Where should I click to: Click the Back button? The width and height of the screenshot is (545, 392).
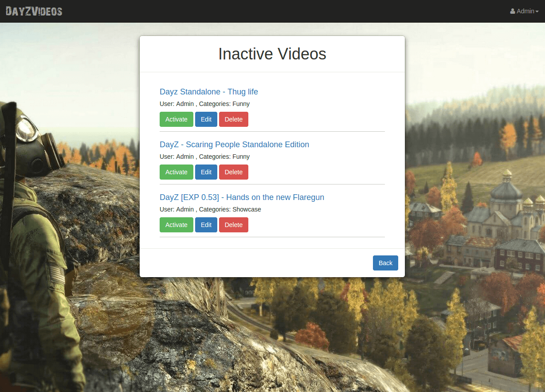click(x=385, y=263)
